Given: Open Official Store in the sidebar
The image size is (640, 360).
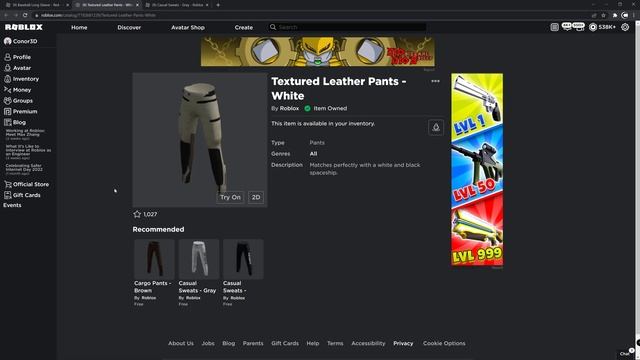Looking at the screenshot, I should coord(27,184).
